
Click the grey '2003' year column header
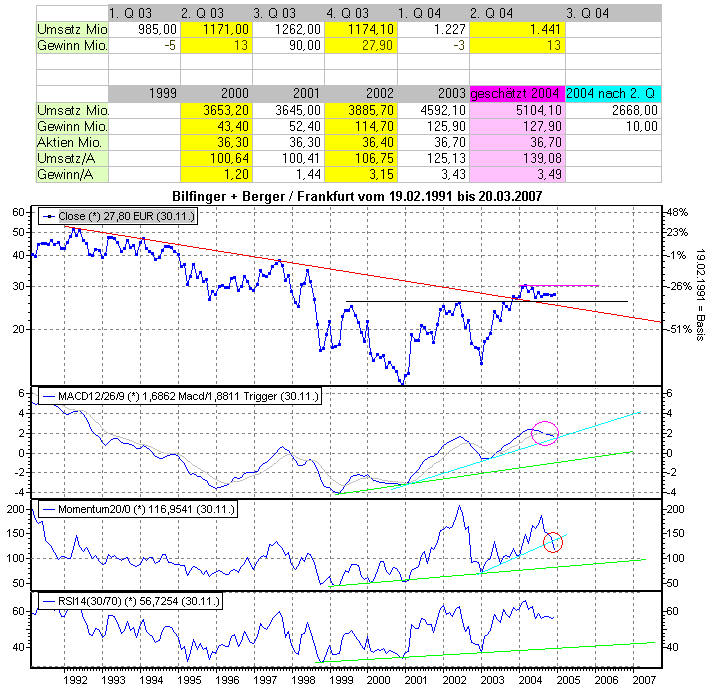pyautogui.click(x=433, y=94)
